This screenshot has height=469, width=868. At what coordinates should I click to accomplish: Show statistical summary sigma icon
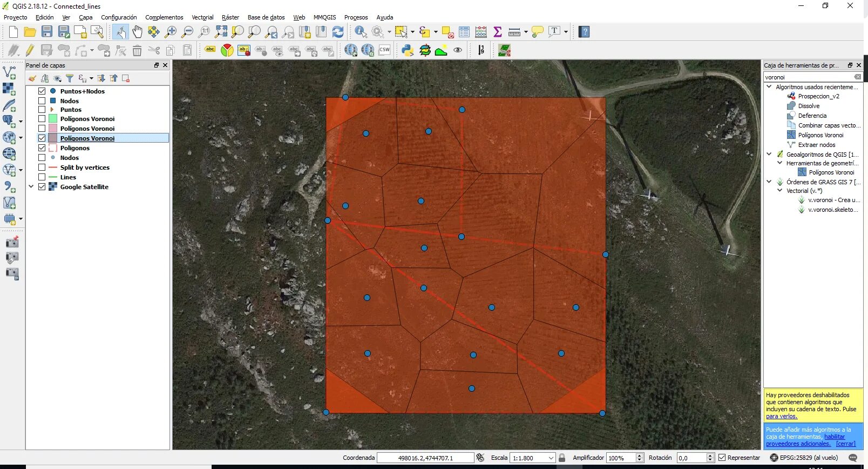click(498, 32)
